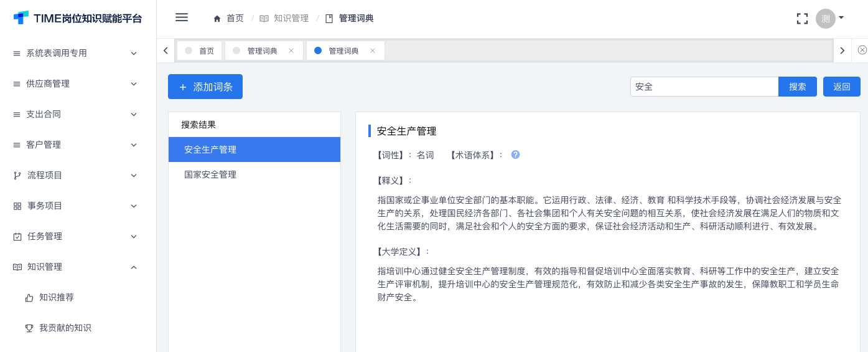The image size is (868, 352).
Task: Open 支出合同 sidebar menu
Action: (x=78, y=114)
